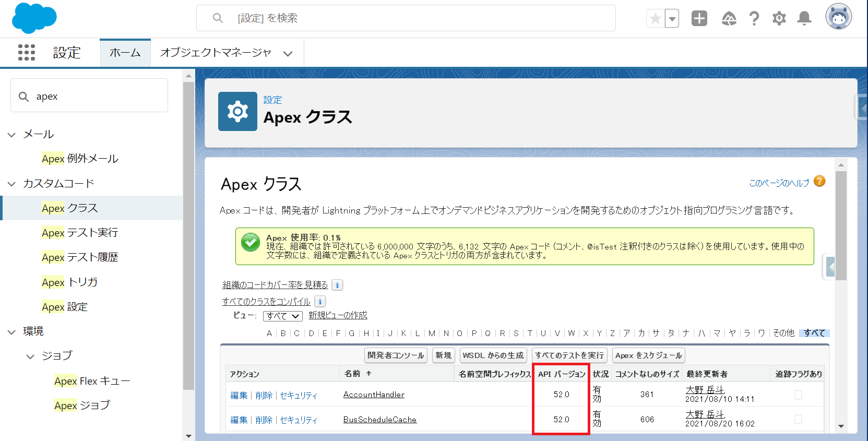
Task: Click the 設定 breadcrumb link above title
Action: [272, 100]
